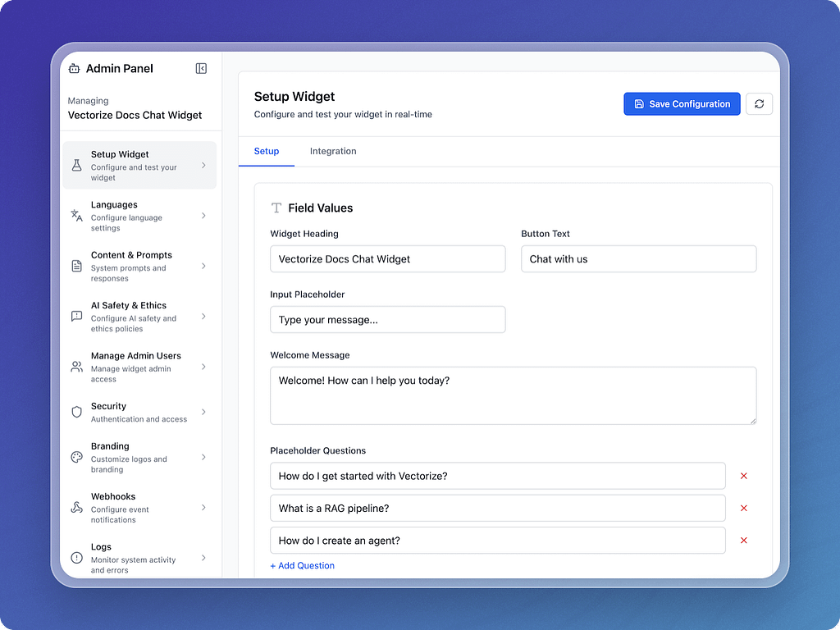Remove the 'How do I create an agent?' question
840x630 pixels.
coord(743,541)
